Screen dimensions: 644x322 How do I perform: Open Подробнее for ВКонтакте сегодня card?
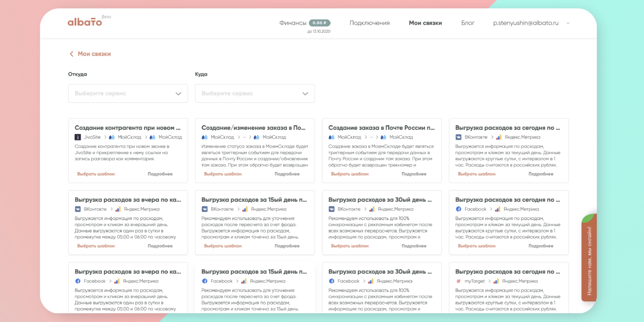(x=541, y=174)
